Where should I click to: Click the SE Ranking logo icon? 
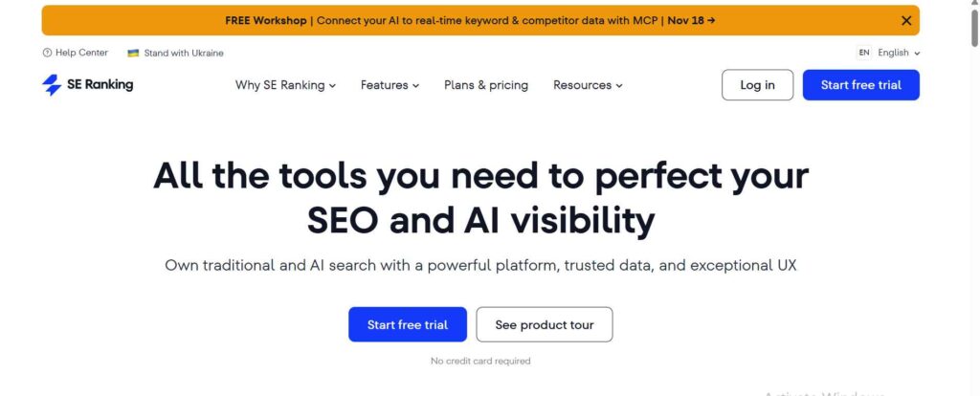coord(52,85)
